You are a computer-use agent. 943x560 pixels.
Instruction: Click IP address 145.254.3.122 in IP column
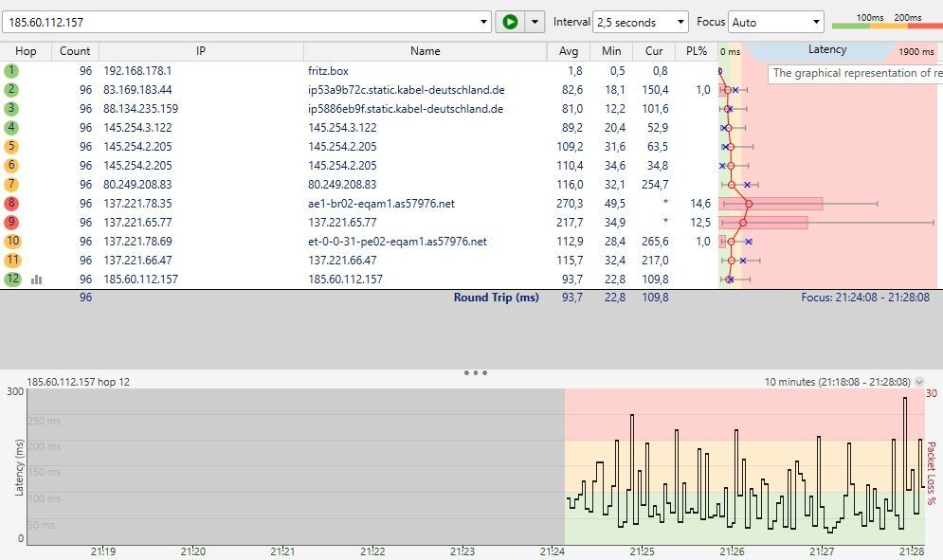137,128
